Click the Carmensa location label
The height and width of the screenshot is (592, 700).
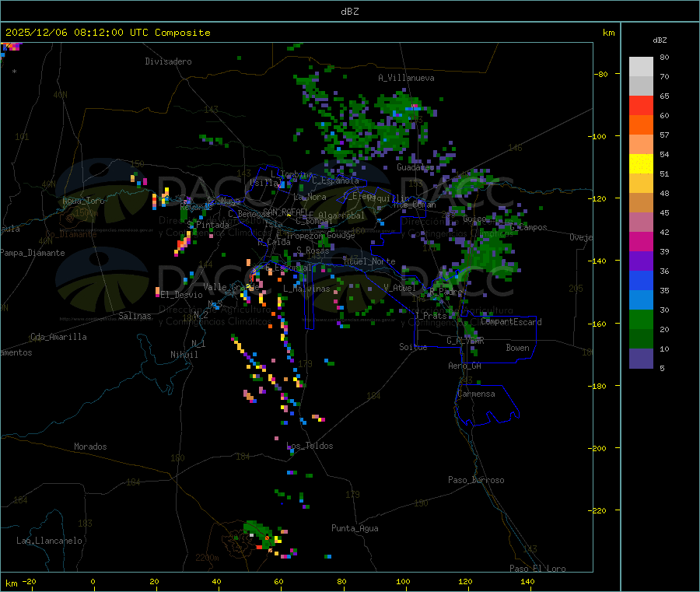click(x=476, y=394)
